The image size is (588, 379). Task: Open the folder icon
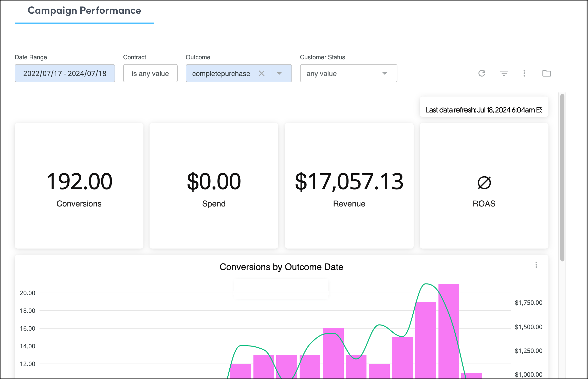[x=547, y=73]
